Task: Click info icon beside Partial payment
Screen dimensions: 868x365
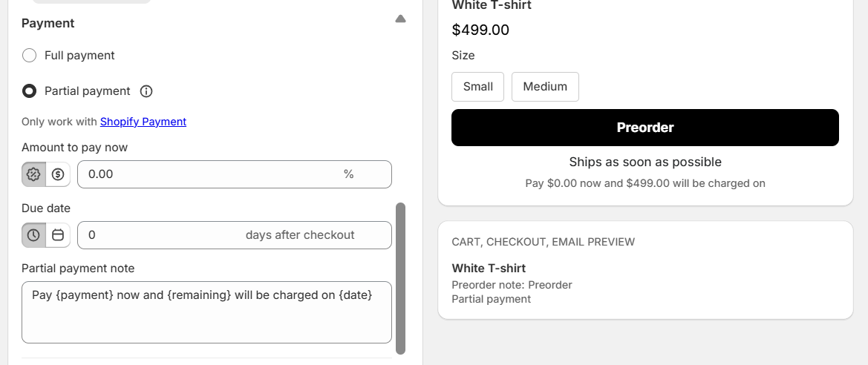Action: 146,91
